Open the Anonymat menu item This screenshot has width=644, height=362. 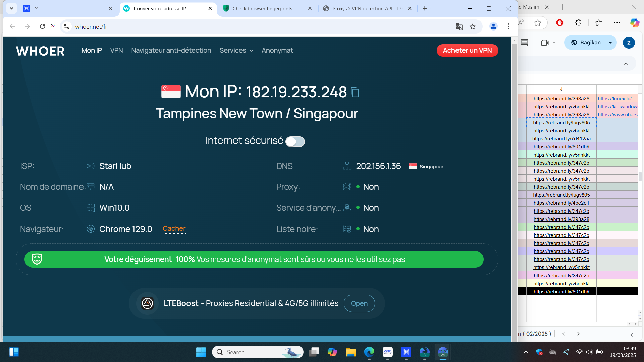tap(277, 51)
